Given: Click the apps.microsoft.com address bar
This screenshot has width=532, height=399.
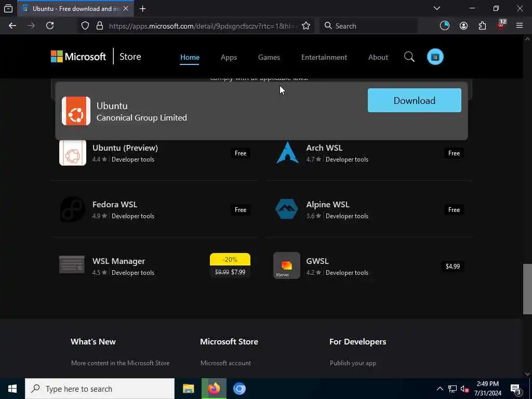Looking at the screenshot, I should [x=203, y=26].
